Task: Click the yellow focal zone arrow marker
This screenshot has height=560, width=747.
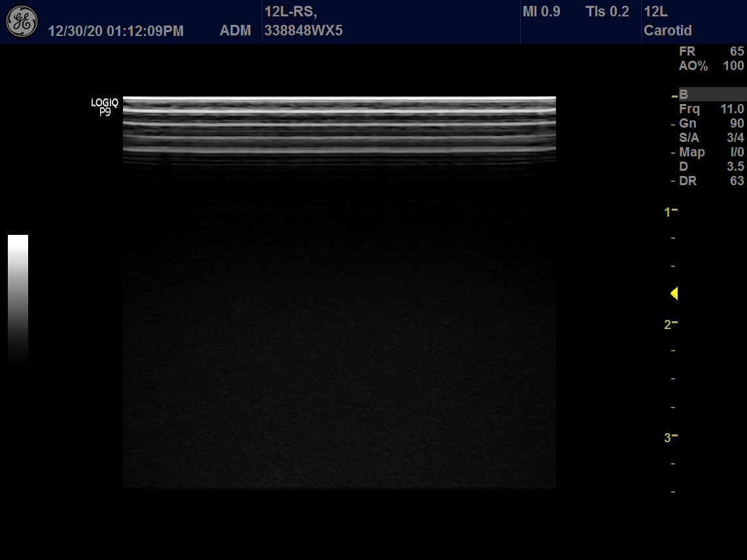Action: click(674, 294)
